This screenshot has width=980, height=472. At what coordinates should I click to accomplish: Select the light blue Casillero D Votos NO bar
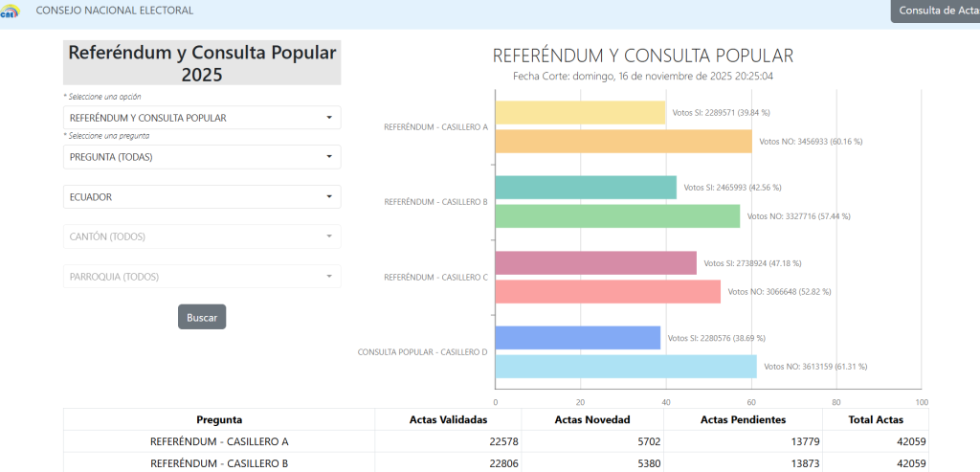pyautogui.click(x=626, y=367)
